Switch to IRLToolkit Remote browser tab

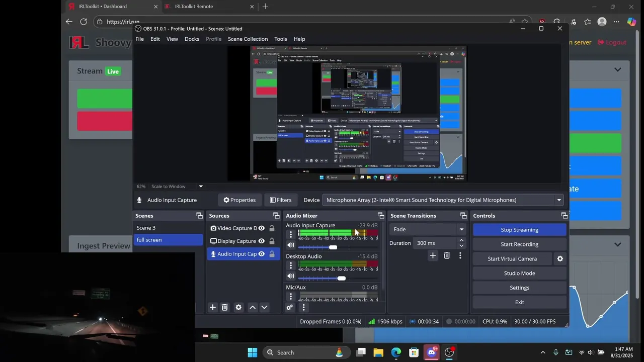(208, 7)
